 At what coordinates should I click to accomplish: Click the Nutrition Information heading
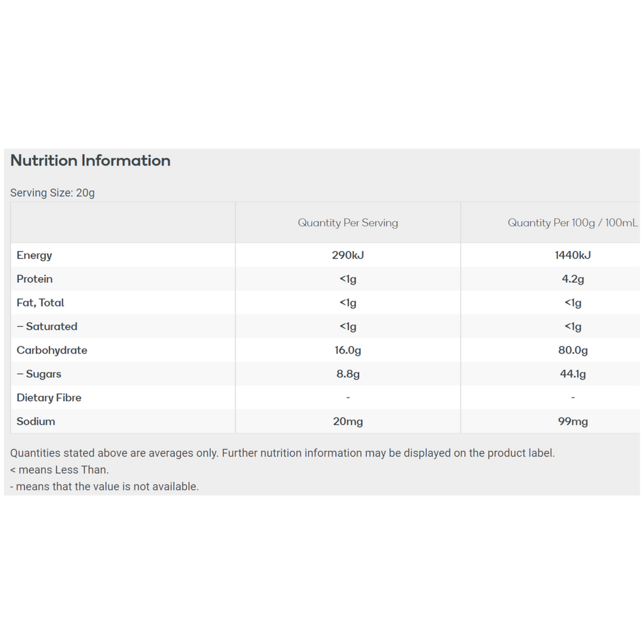coord(91,161)
